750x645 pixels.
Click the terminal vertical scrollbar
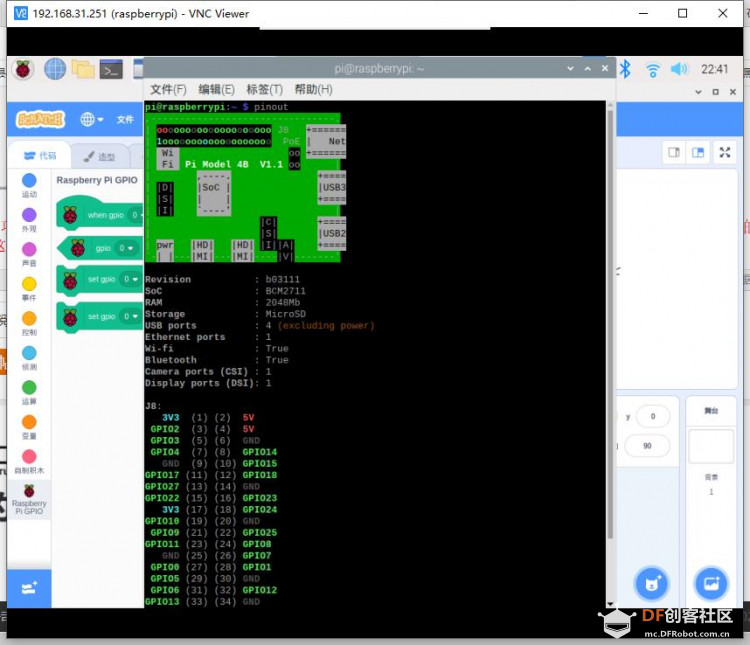(x=610, y=323)
